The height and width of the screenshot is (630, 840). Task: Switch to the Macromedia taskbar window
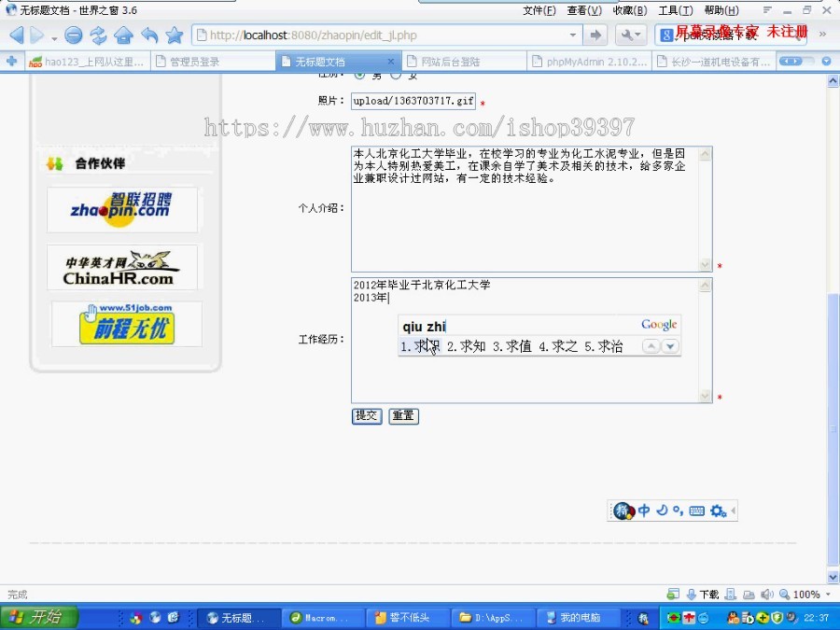pyautogui.click(x=323, y=618)
